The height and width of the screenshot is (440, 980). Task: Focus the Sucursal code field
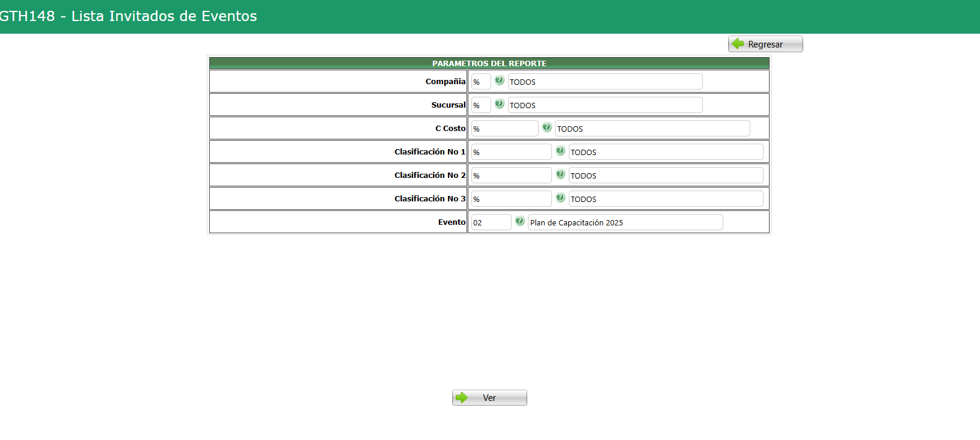pos(481,105)
